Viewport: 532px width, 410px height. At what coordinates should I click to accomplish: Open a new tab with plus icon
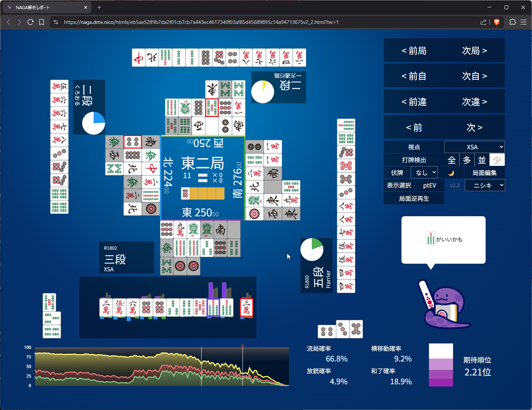(x=99, y=7)
